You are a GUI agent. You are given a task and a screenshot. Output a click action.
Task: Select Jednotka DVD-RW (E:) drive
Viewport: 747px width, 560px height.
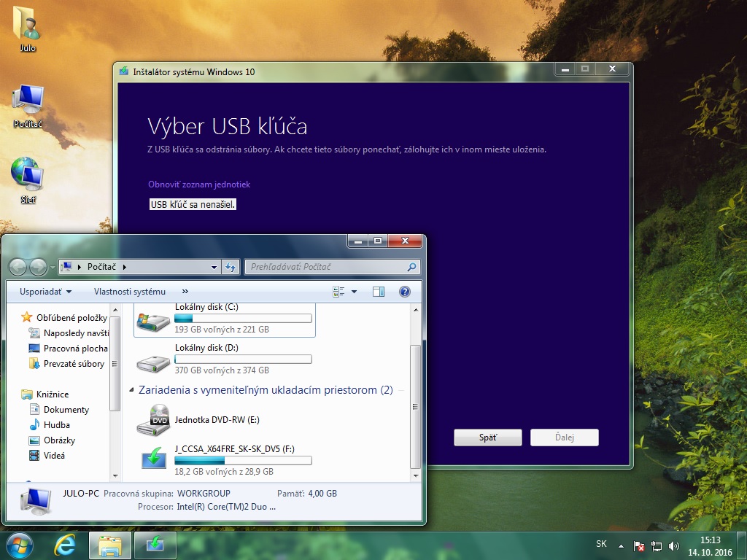225,419
